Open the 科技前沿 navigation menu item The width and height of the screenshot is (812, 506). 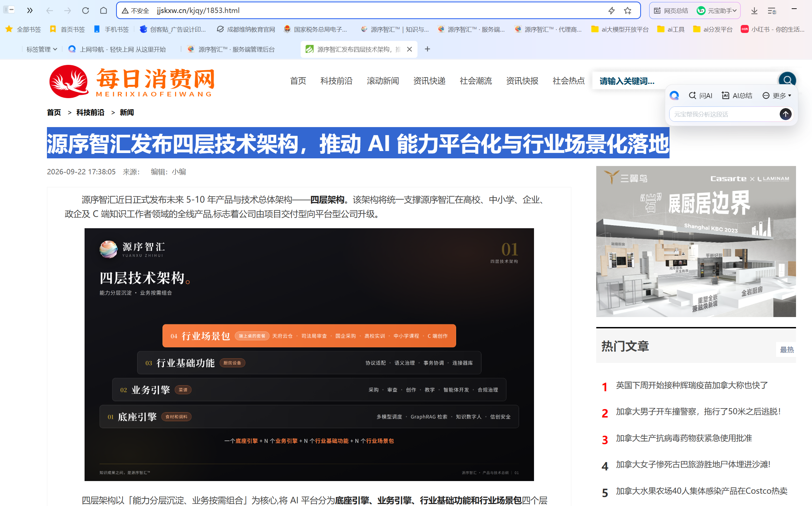(336, 81)
